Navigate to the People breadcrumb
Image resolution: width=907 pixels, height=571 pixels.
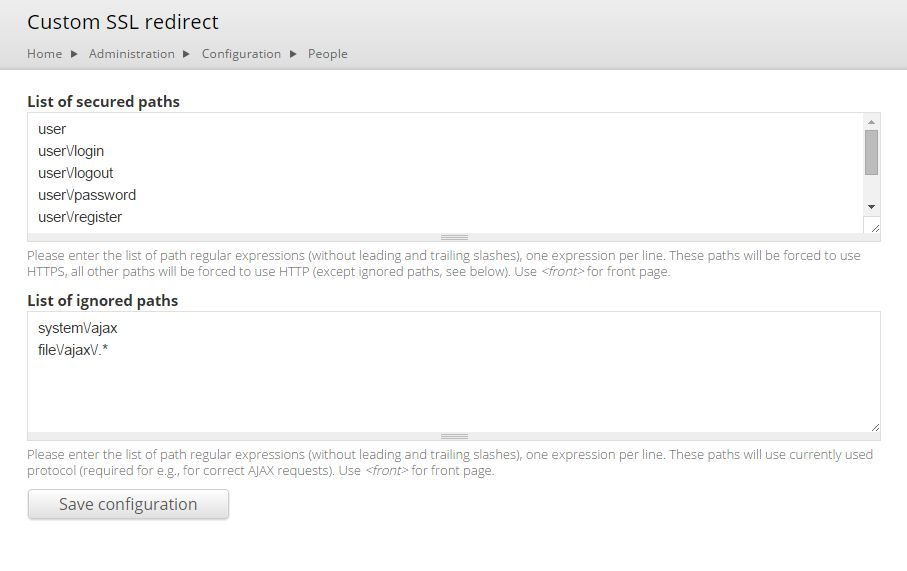pos(327,54)
